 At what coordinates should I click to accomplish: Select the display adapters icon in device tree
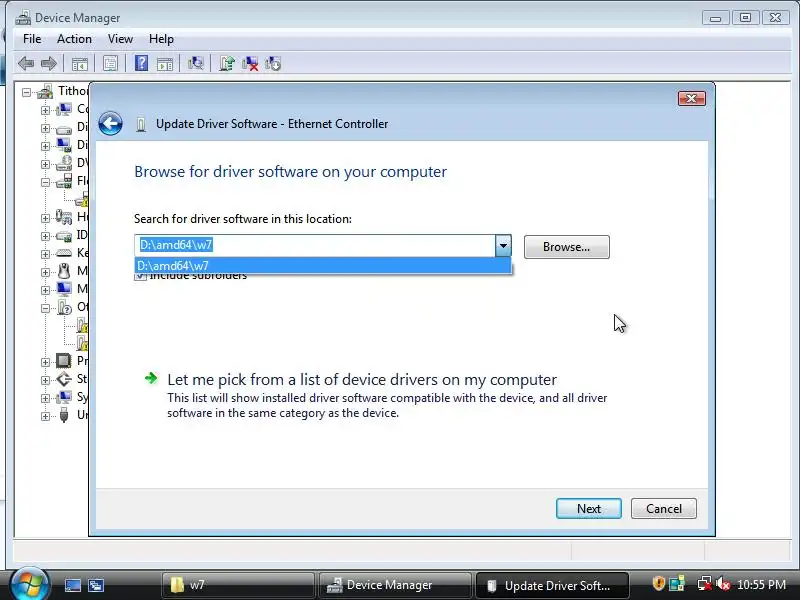click(64, 145)
